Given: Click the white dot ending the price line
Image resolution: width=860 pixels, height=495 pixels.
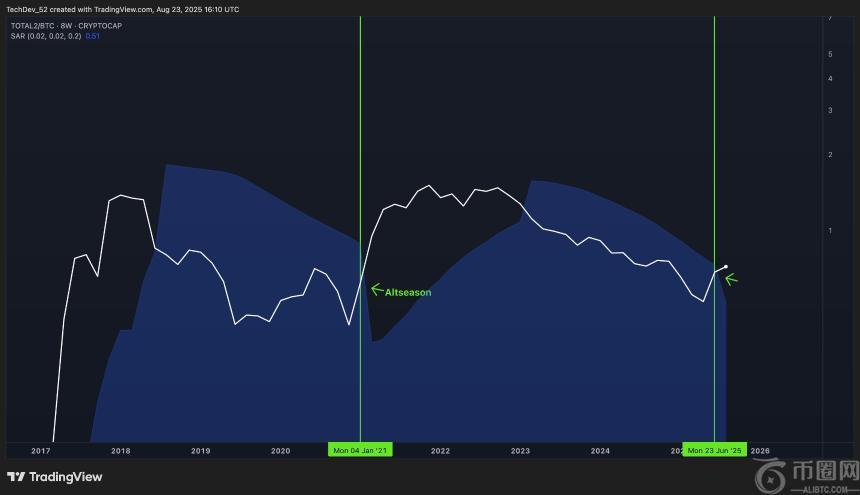Looking at the screenshot, I should point(726,267).
